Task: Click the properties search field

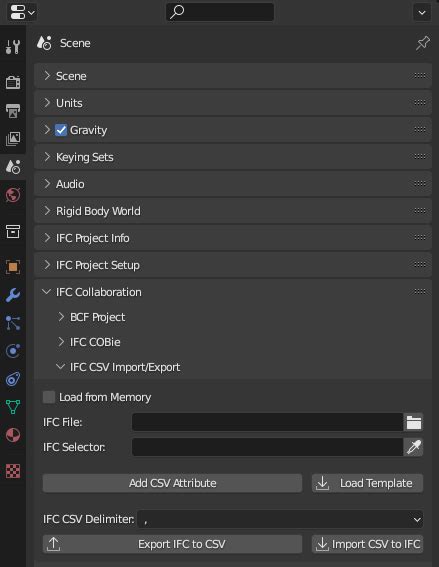Action: click(x=220, y=12)
